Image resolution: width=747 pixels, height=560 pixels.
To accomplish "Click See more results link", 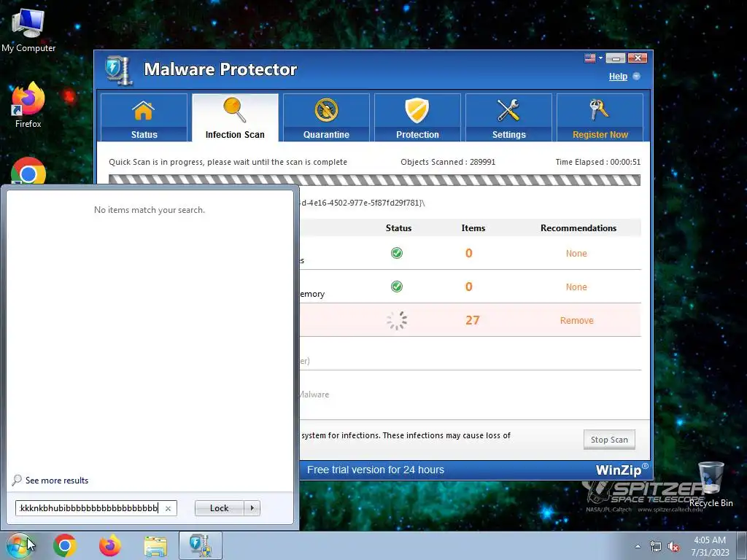I will click(57, 481).
